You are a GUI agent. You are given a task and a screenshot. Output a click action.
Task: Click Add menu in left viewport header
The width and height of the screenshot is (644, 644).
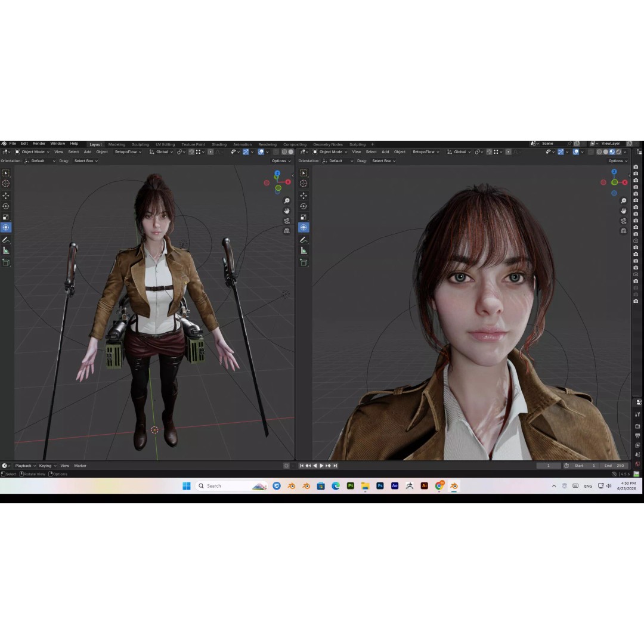(88, 152)
